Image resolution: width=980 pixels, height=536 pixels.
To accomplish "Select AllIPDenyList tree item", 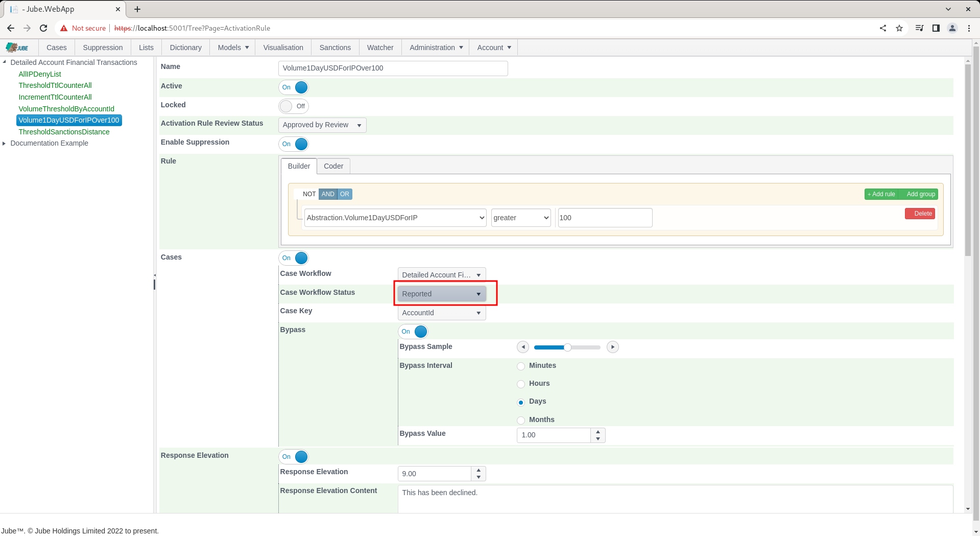I will [40, 74].
